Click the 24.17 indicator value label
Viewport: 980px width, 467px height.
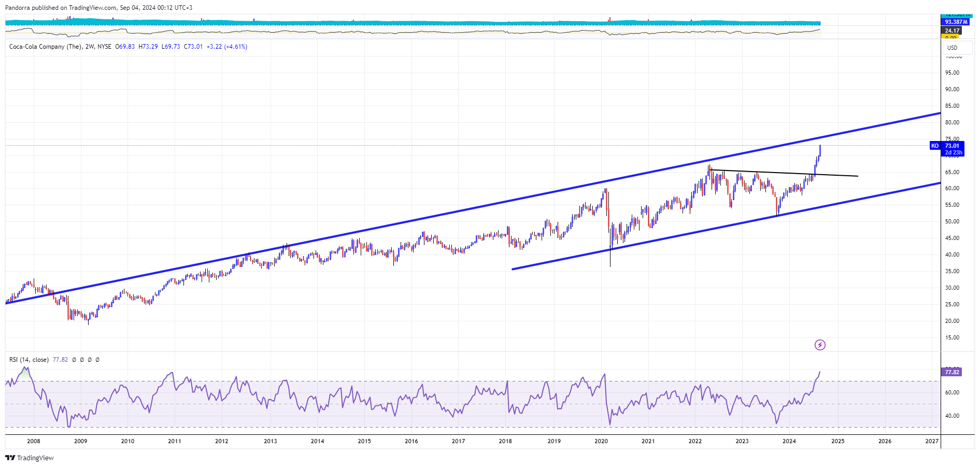click(951, 31)
